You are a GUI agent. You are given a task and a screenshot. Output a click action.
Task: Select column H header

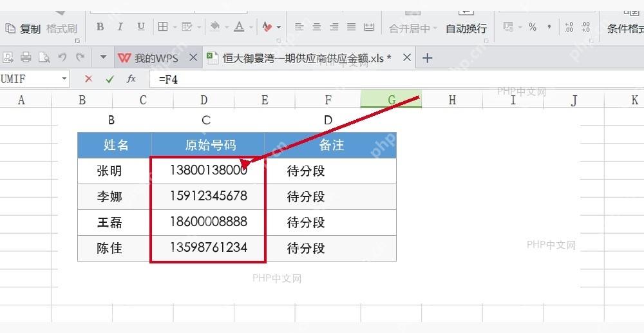[452, 100]
